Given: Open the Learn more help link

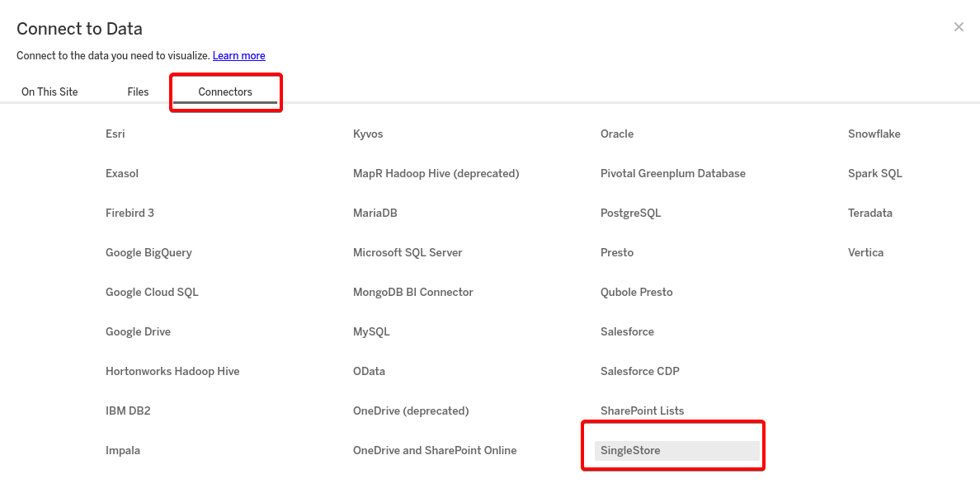Looking at the screenshot, I should tap(238, 55).
